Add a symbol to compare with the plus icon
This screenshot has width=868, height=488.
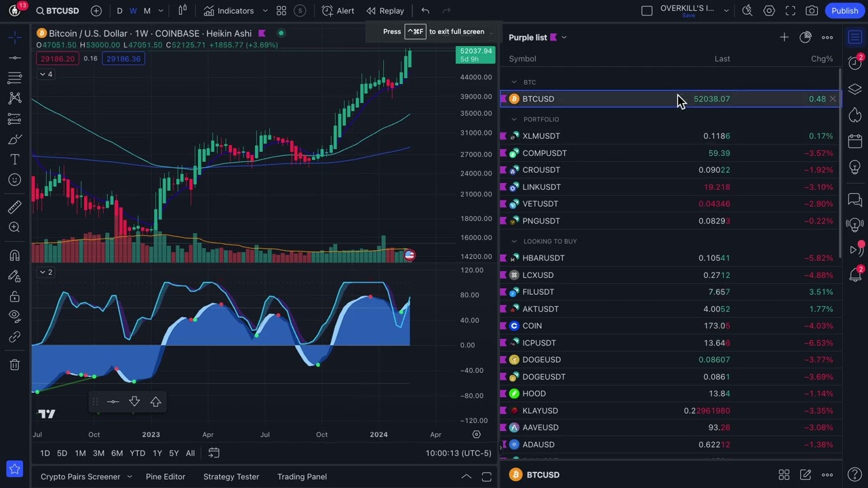pos(96,11)
